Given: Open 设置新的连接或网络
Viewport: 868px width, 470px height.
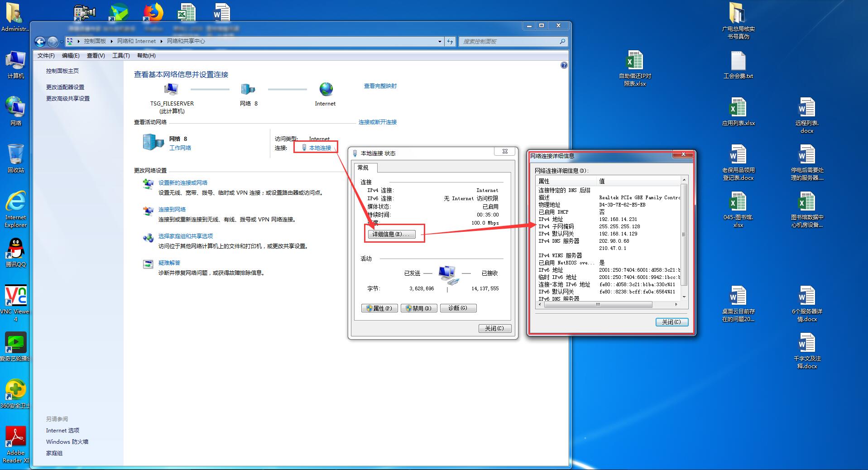Looking at the screenshot, I should coord(183,183).
